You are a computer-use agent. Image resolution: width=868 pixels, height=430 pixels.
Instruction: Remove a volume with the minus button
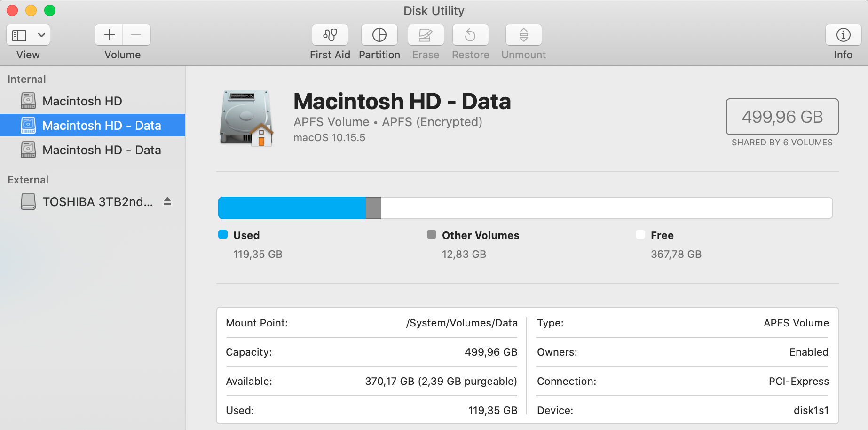click(x=136, y=35)
